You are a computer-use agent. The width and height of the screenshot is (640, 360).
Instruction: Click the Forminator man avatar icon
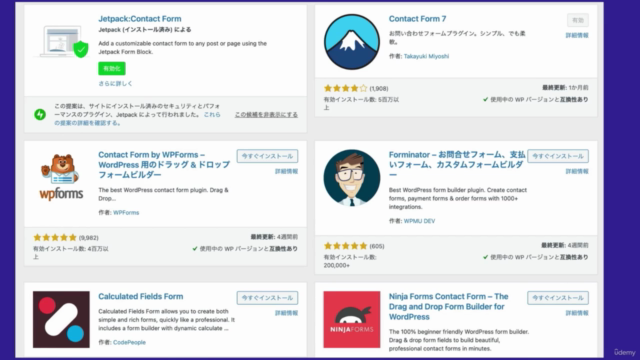351,178
